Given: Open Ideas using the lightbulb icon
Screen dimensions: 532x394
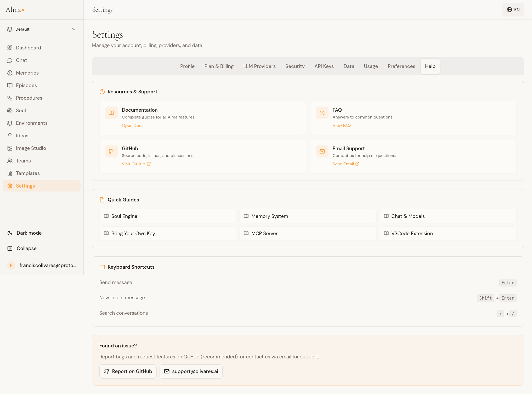Looking at the screenshot, I should click(x=10, y=136).
